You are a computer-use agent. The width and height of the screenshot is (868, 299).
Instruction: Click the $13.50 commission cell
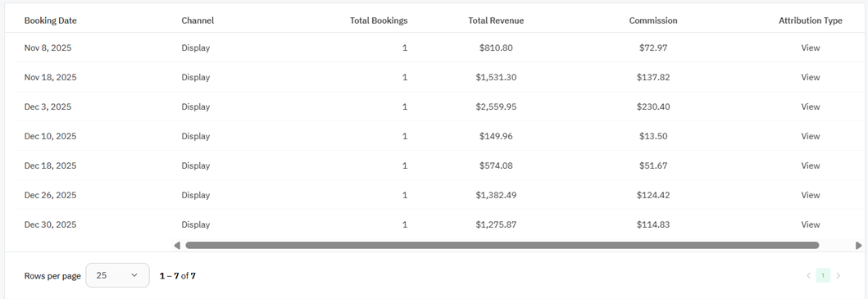point(653,136)
